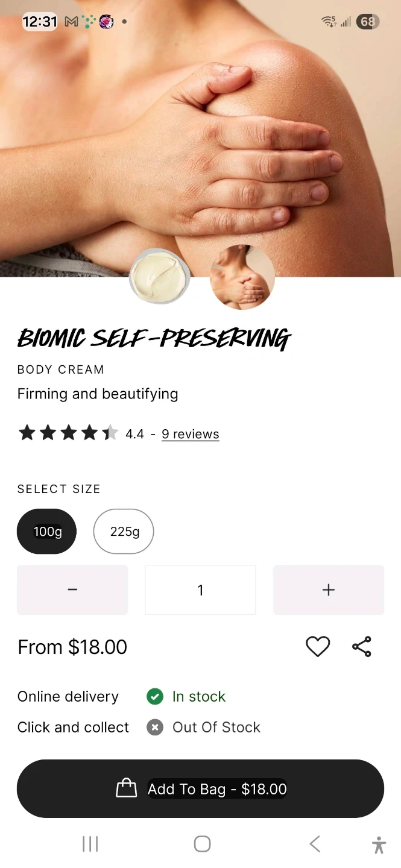Tap the Android back arrow
Image resolution: width=401 pixels, height=868 pixels.
(315, 844)
